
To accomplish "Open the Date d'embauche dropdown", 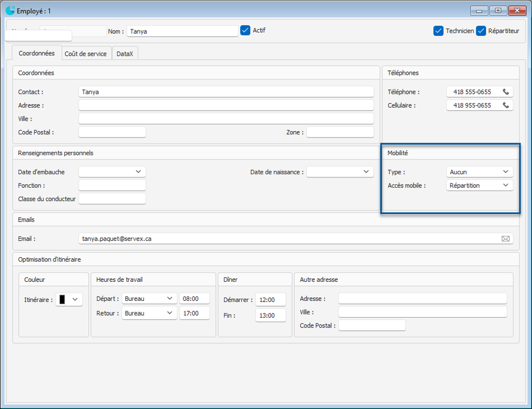I will click(x=138, y=172).
